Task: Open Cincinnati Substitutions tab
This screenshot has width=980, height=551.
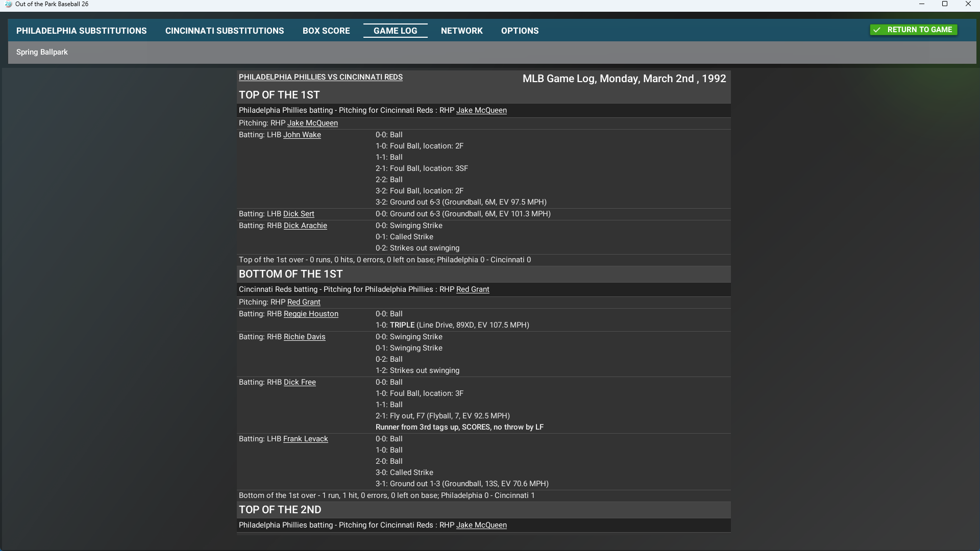Action: 224,31
